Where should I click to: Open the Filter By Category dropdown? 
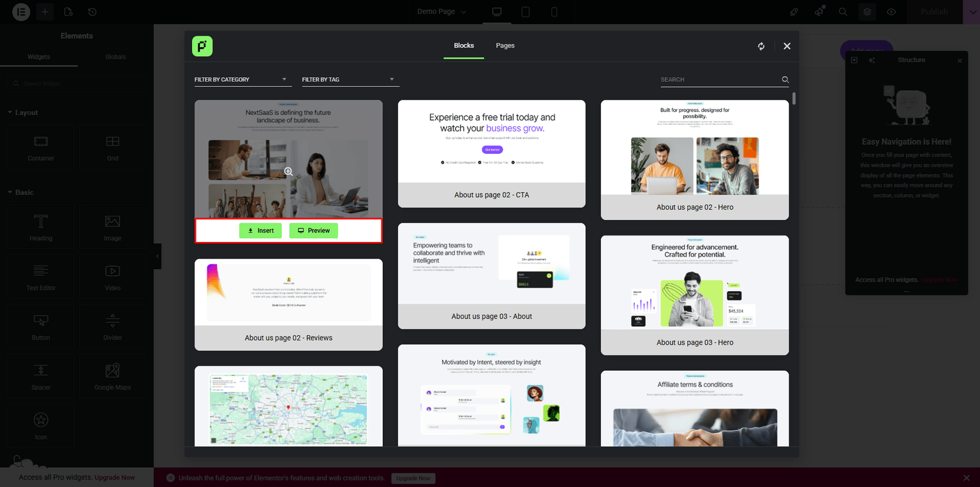(242, 79)
